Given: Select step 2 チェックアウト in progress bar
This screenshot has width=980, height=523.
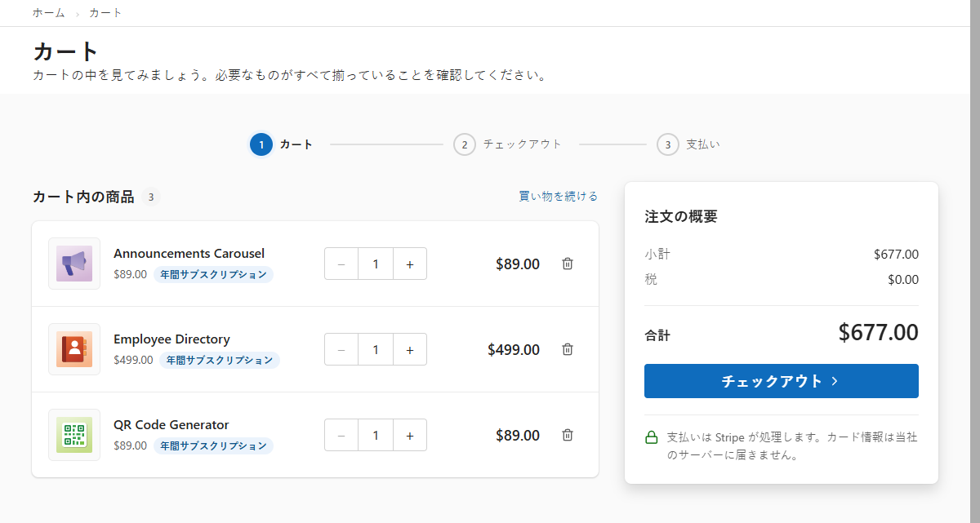Looking at the screenshot, I should (x=508, y=144).
